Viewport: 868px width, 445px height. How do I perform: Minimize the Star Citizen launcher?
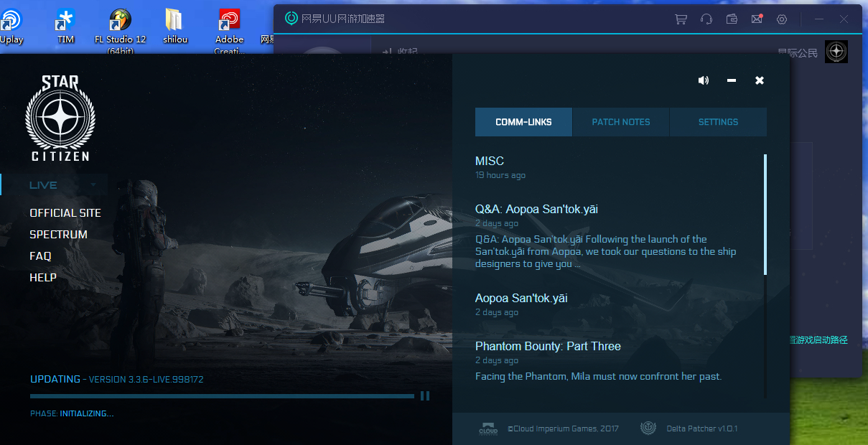[x=732, y=80]
